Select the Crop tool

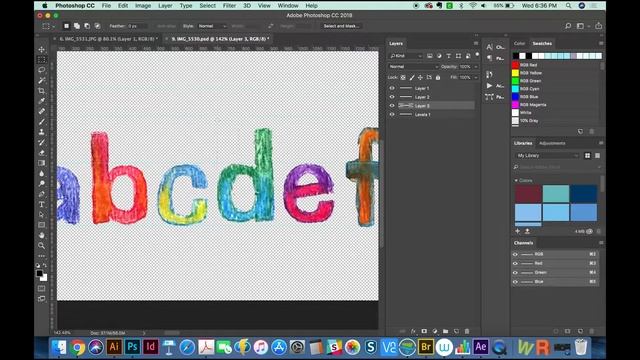coord(42,91)
